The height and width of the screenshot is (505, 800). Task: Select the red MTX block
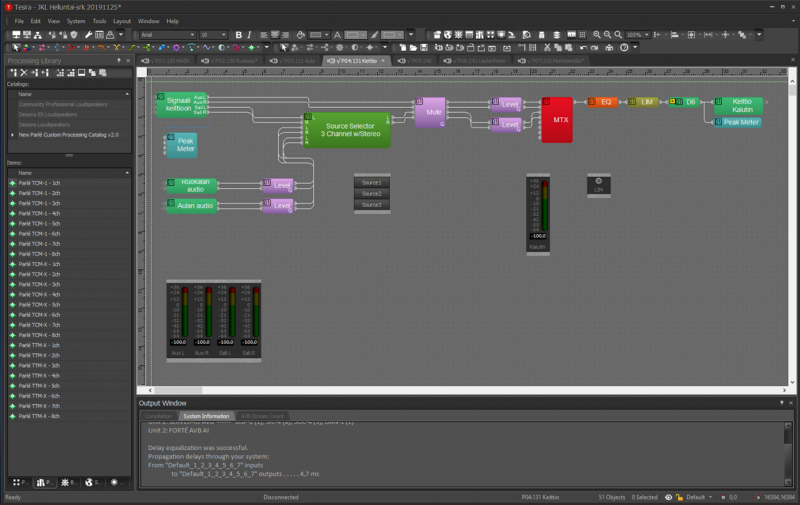(x=556, y=120)
